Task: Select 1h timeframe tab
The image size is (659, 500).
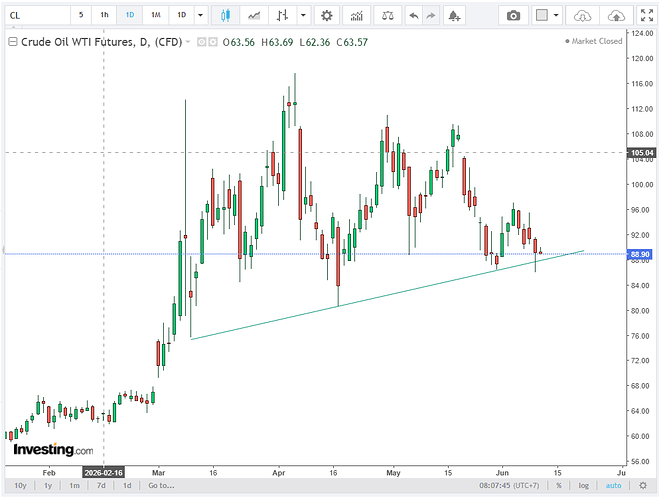Action: (x=104, y=16)
